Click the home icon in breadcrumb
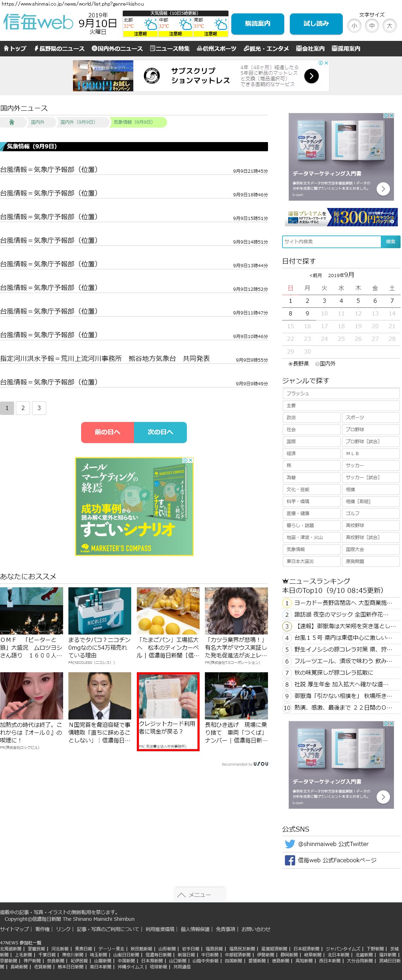The width and height of the screenshot is (402, 980). (12, 122)
